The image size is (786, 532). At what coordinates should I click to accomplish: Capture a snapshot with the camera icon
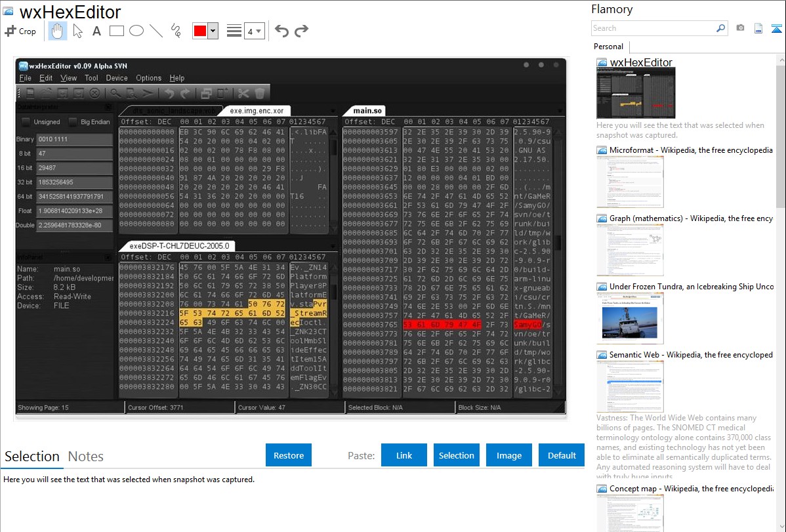click(x=740, y=28)
